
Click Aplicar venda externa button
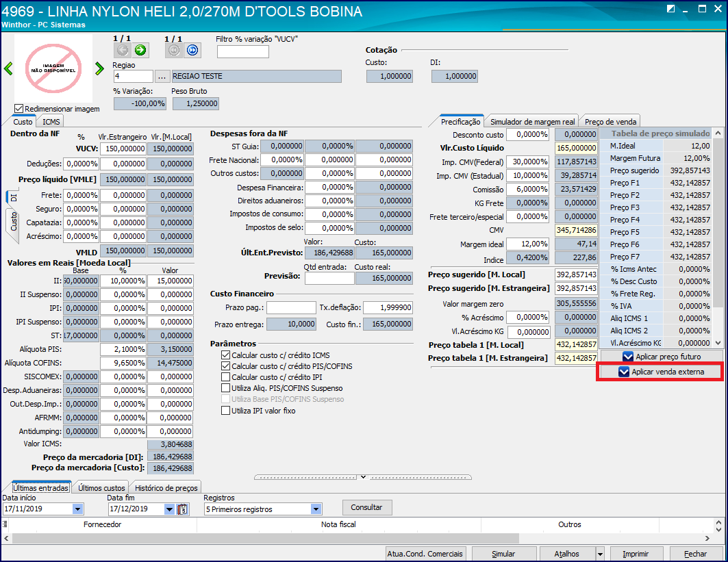coord(661,372)
